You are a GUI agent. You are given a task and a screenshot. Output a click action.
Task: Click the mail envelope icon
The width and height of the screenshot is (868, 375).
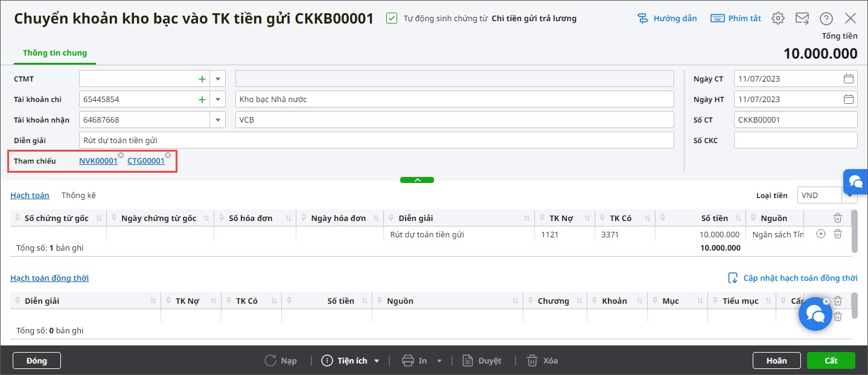click(x=802, y=18)
